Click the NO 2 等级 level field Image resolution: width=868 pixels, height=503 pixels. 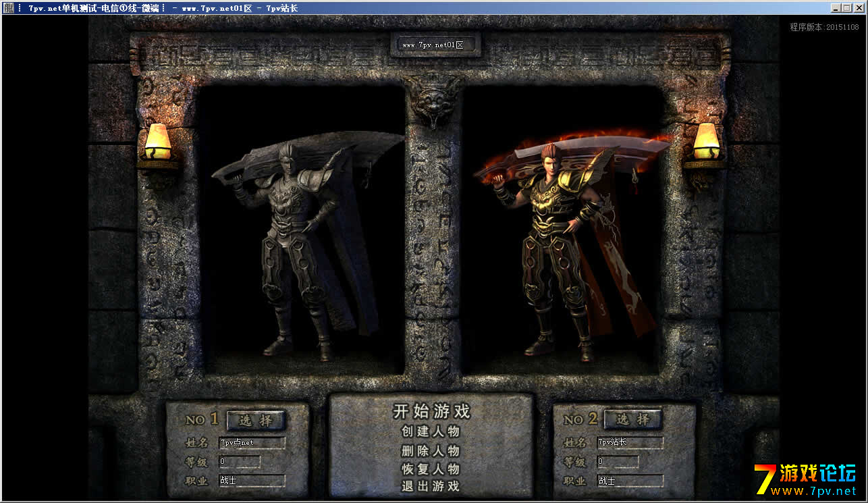click(618, 462)
